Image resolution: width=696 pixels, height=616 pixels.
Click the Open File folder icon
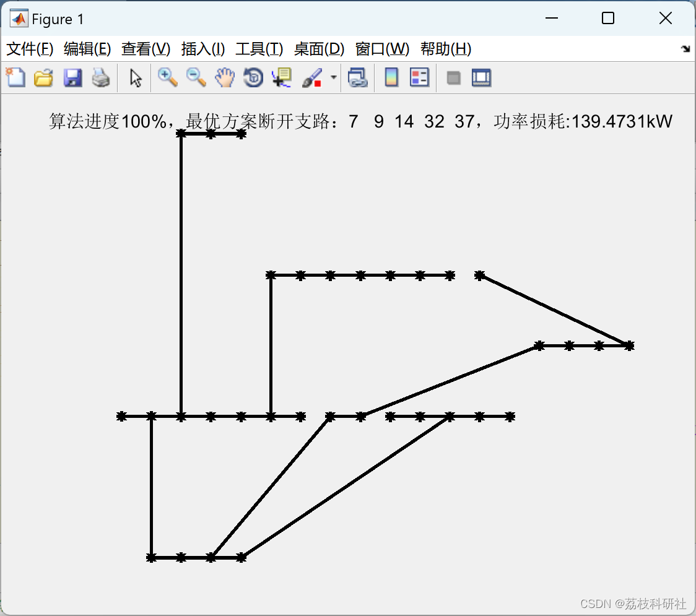(43, 77)
